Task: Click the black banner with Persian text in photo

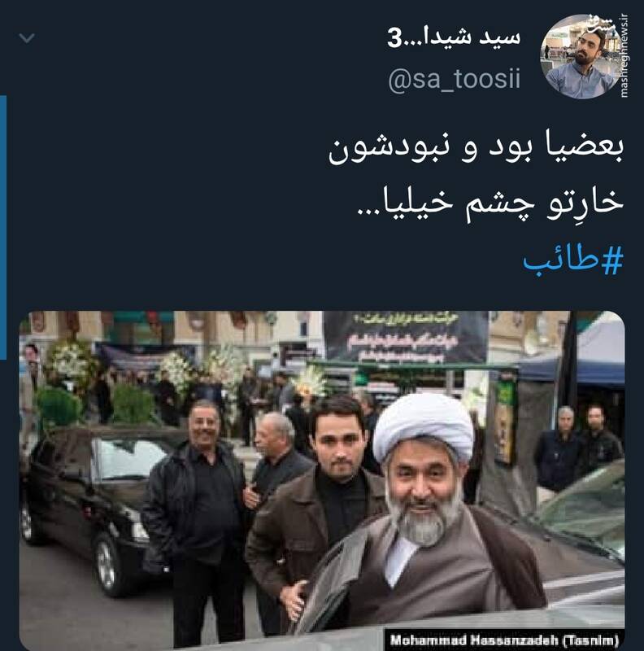Action: pos(406,337)
